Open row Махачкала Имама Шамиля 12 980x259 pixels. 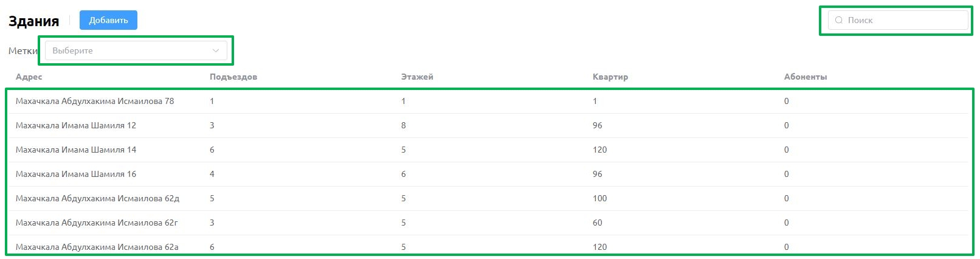click(488, 125)
